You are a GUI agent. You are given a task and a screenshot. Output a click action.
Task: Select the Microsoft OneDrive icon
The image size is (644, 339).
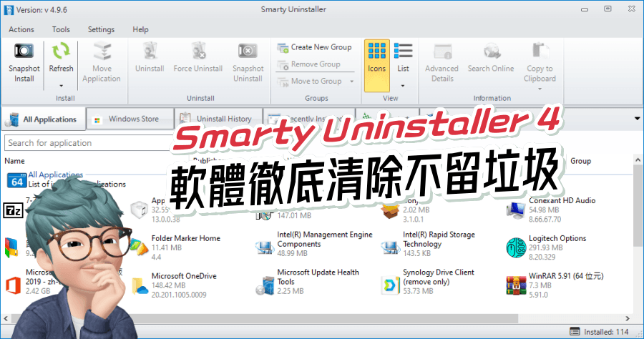point(140,285)
